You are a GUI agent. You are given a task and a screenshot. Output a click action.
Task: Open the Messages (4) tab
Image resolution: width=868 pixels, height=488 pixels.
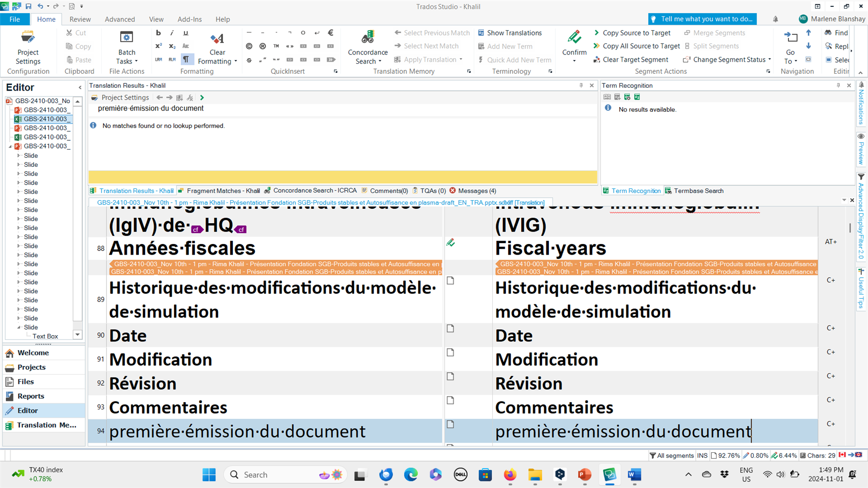[x=473, y=190]
